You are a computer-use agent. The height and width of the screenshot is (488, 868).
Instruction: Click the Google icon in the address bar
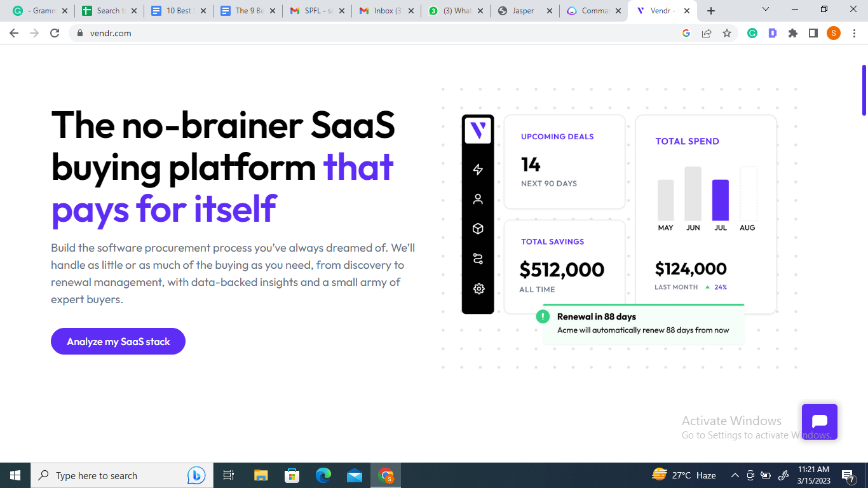tap(686, 33)
